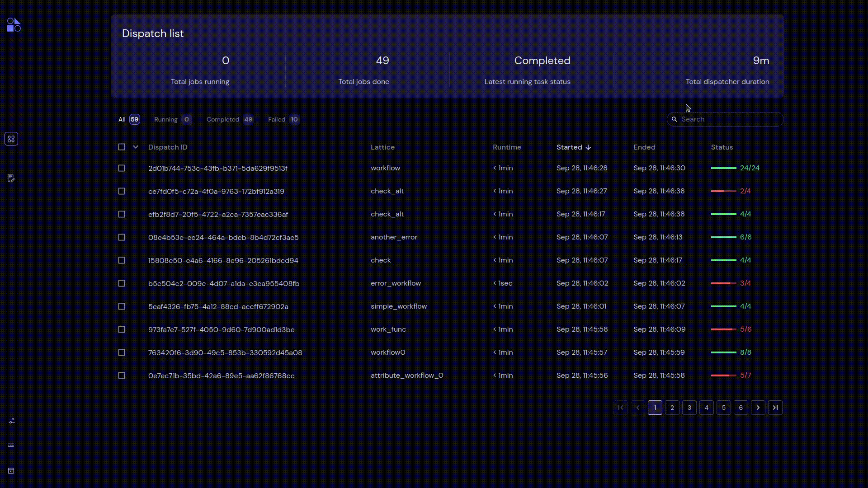Toggle the select-all dispatches checkbox
The image size is (868, 488).
pos(122,147)
